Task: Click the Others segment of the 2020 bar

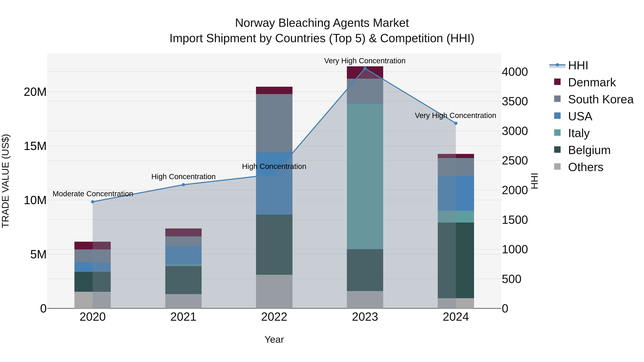Action: [x=93, y=300]
